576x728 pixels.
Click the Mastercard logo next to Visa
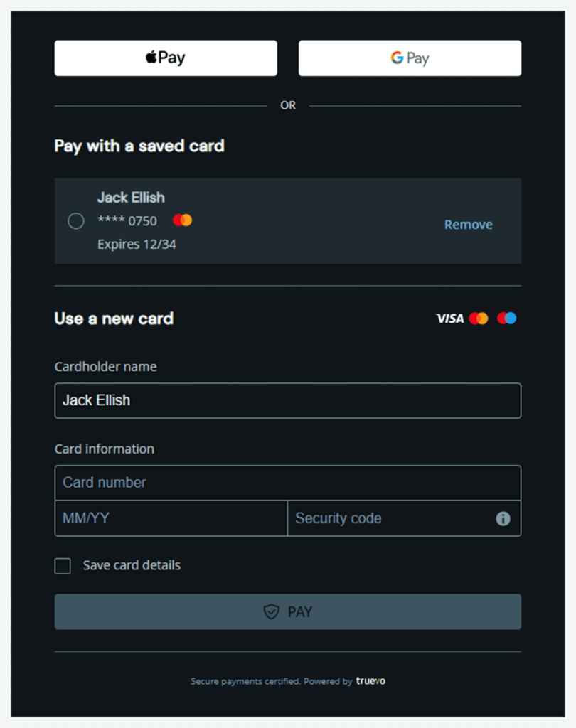coord(479,318)
